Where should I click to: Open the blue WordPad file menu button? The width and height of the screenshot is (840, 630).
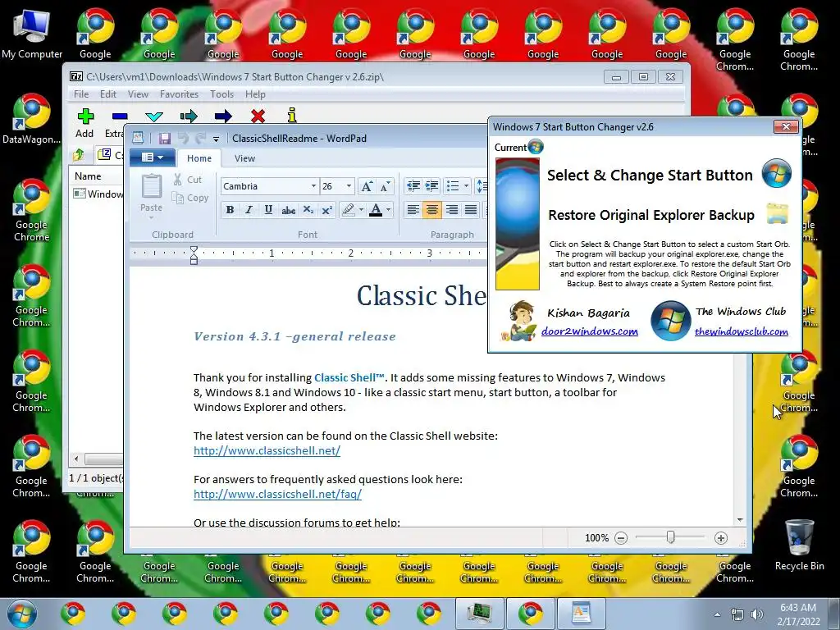click(x=152, y=157)
